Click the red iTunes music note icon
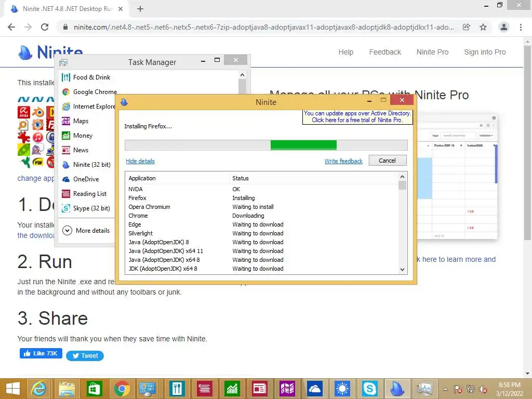The width and height of the screenshot is (532, 399). (38, 137)
